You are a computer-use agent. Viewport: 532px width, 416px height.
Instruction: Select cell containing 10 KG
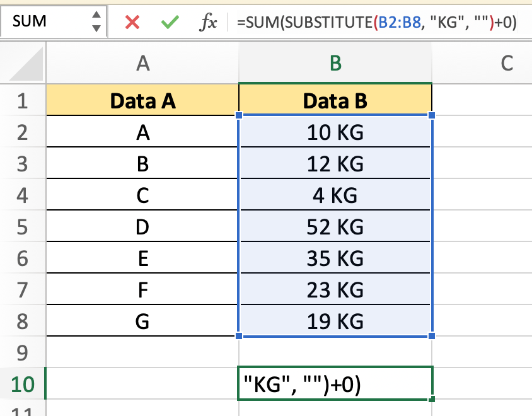coord(335,132)
